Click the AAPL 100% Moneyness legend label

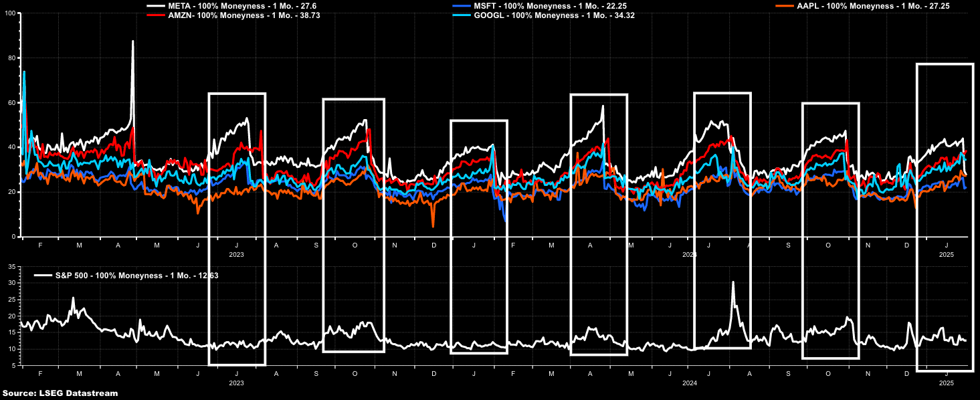(x=874, y=5)
